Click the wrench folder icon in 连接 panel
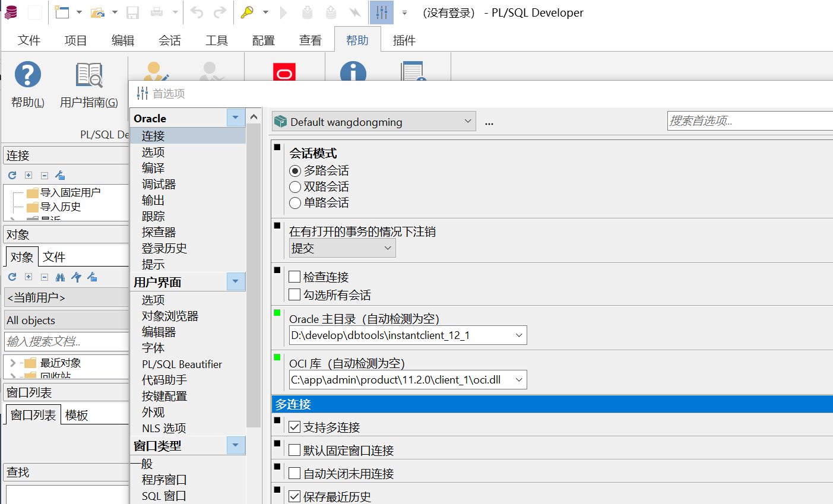Screen dimensions: 833x504 pos(60,175)
